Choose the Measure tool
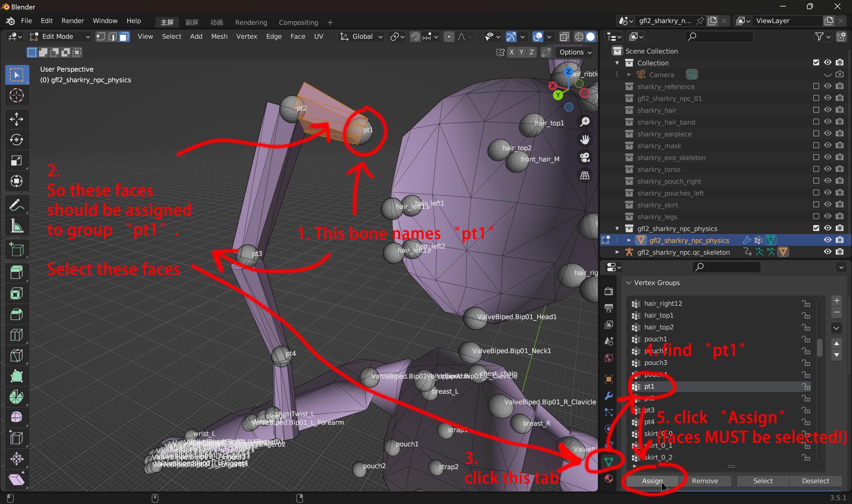This screenshot has width=852, height=504. 16,226
